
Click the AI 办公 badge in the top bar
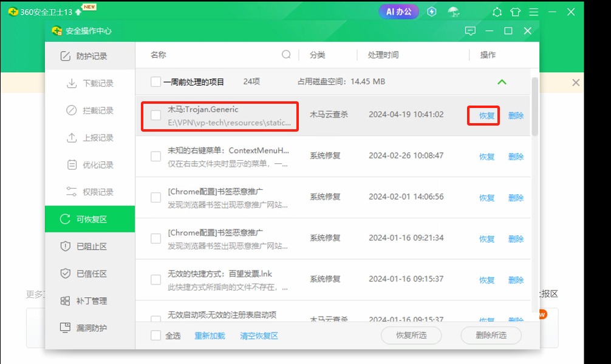[x=398, y=12]
